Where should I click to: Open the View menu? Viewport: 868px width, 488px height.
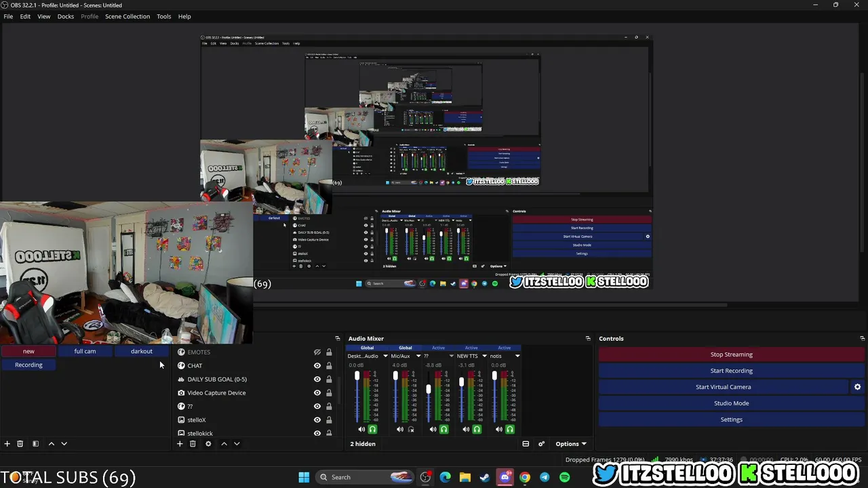click(x=44, y=16)
